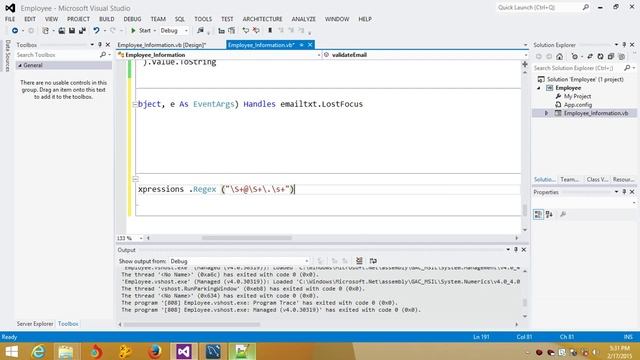Open the TOOLS menu
Screen dimensions: 640x360
(x=203, y=19)
